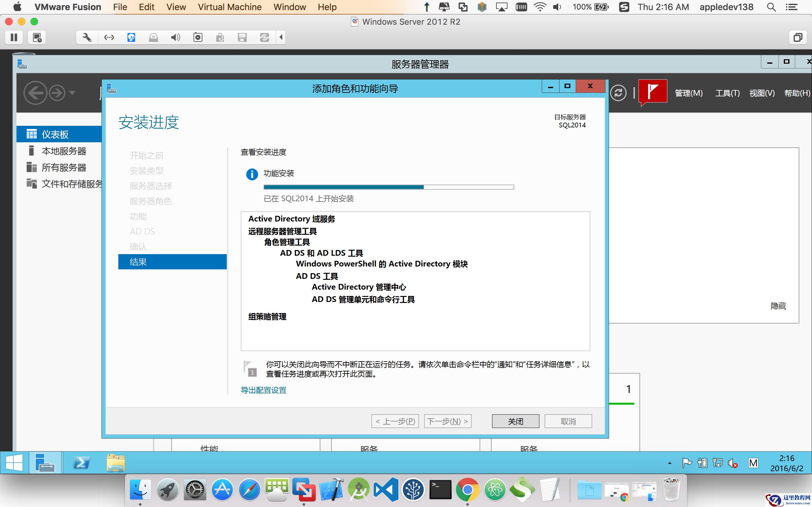Open the Virtual Machine menu
This screenshot has height=507, width=812.
point(230,7)
